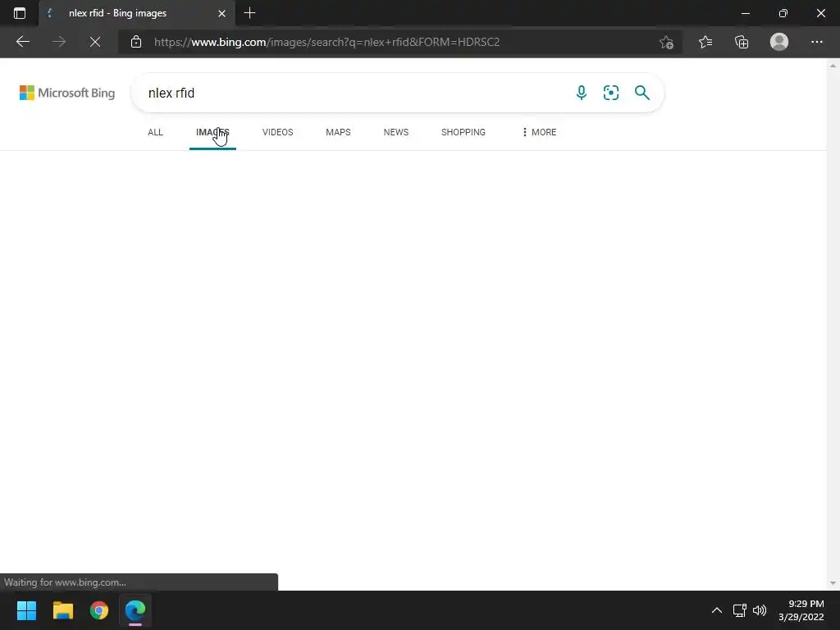
Task: Open File Explorer from taskbar
Action: pos(62,610)
